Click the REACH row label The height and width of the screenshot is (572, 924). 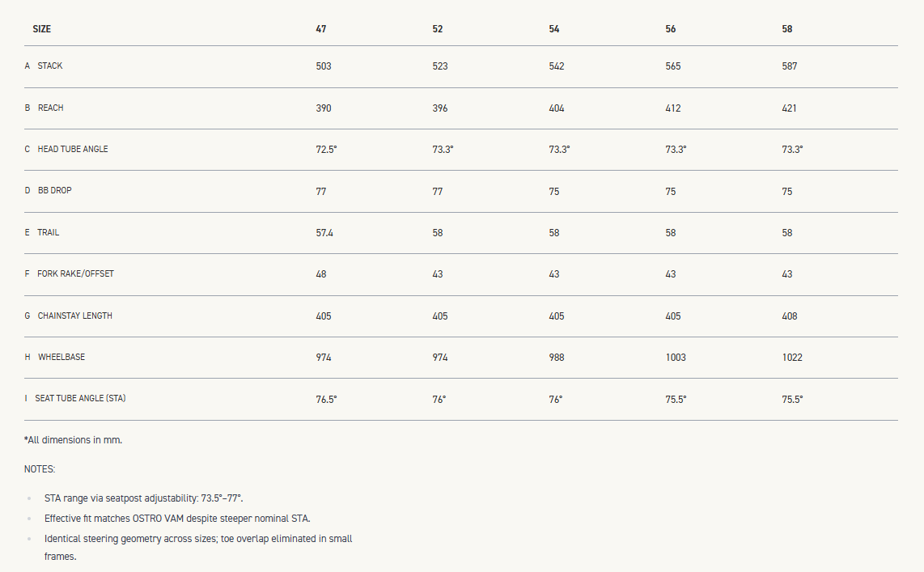(50, 108)
